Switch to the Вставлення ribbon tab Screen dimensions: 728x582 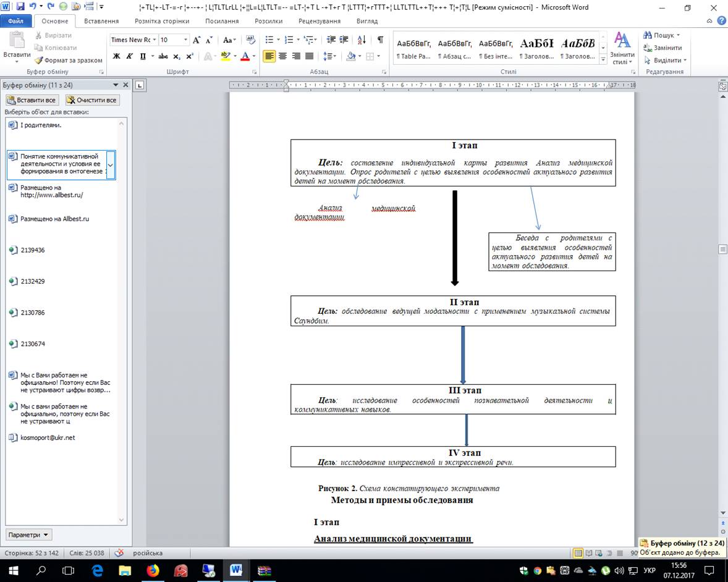(101, 21)
